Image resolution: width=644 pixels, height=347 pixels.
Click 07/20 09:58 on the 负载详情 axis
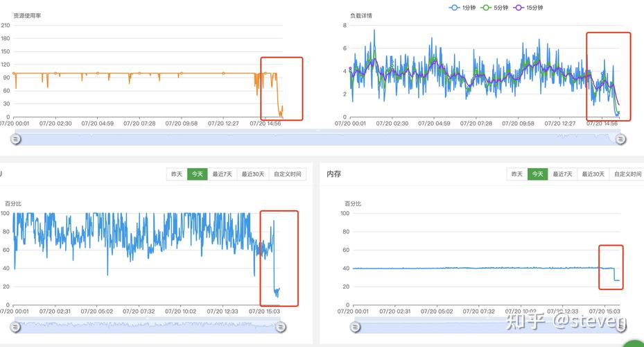518,124
